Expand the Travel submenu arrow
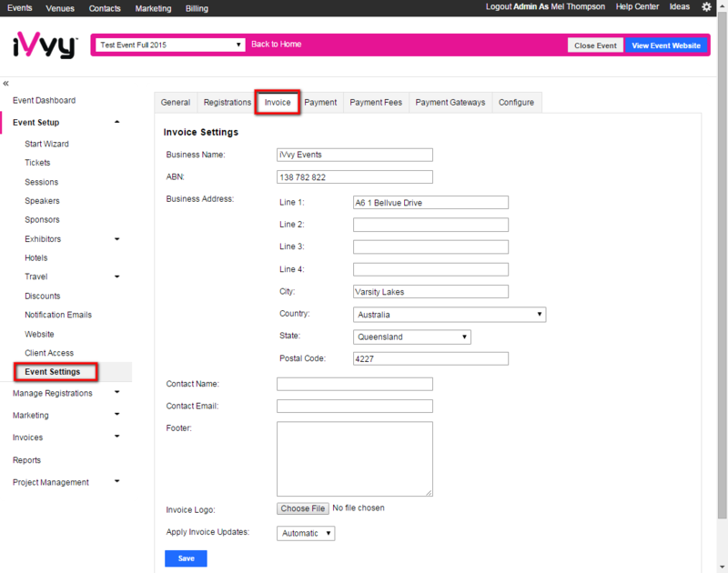Viewport: 728px width, 573px height. point(116,276)
